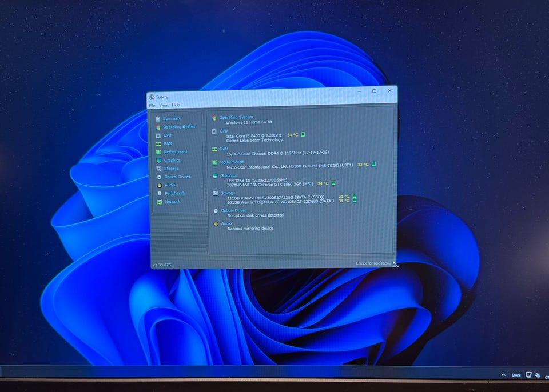Click the Audio speaker icon in the sidebar

tap(160, 185)
